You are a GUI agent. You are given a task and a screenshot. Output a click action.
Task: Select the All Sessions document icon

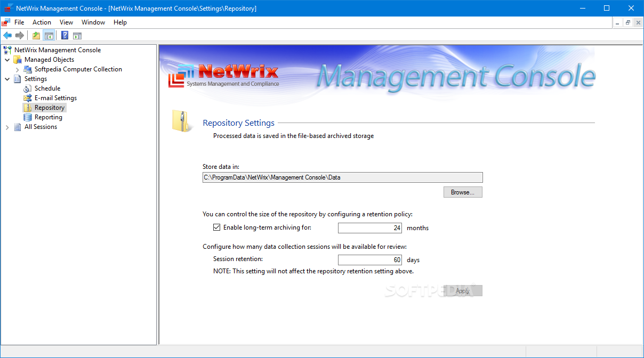click(18, 127)
